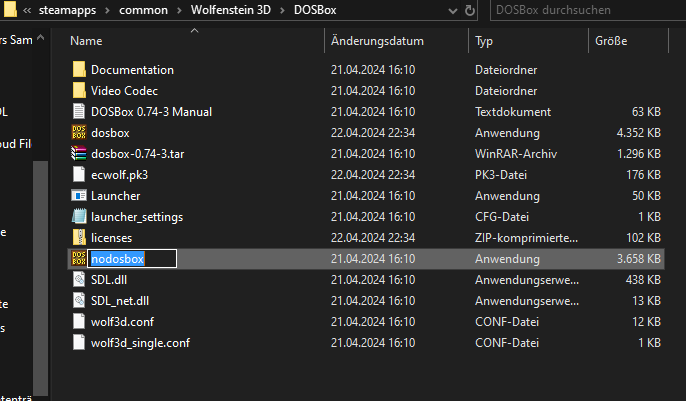Click the launcher_settings CFG file icon

pyautogui.click(x=80, y=217)
